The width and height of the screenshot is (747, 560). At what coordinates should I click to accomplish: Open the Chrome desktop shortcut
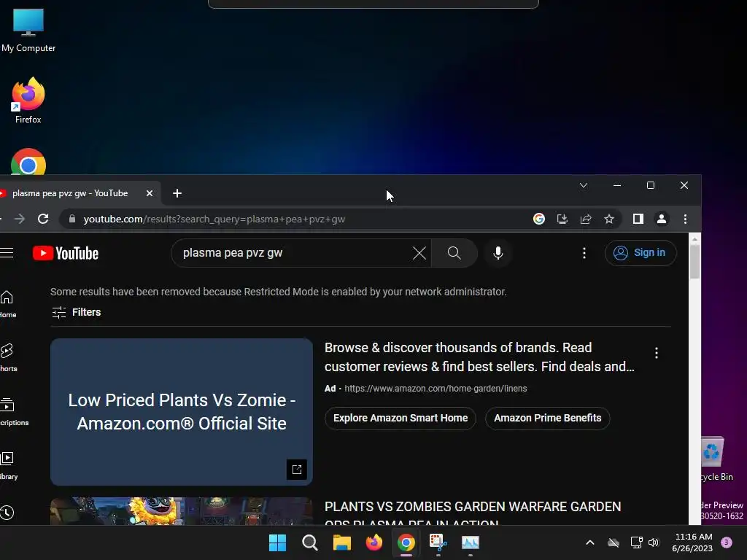tap(28, 163)
